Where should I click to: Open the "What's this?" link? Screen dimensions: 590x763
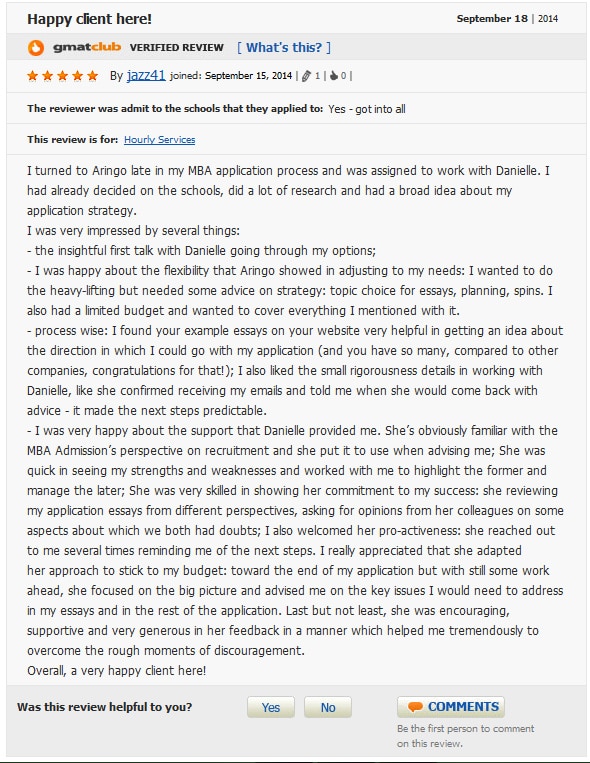click(x=284, y=47)
